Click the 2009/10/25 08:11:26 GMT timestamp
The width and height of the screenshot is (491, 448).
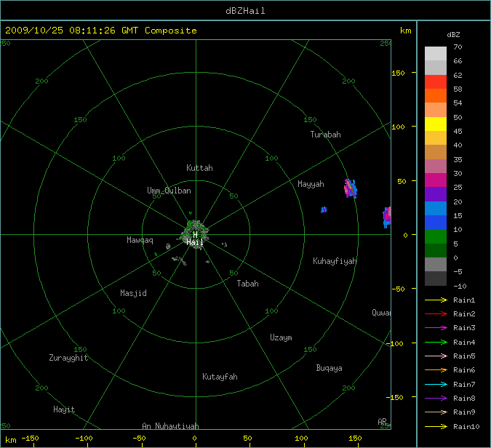click(72, 31)
